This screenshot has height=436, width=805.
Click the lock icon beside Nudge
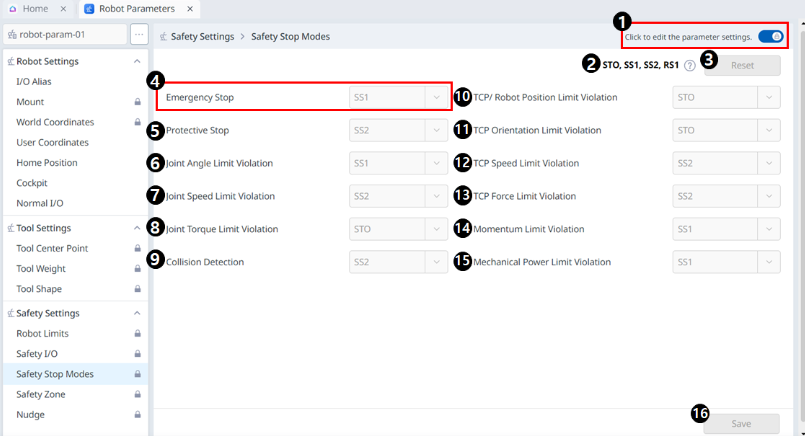coord(137,415)
